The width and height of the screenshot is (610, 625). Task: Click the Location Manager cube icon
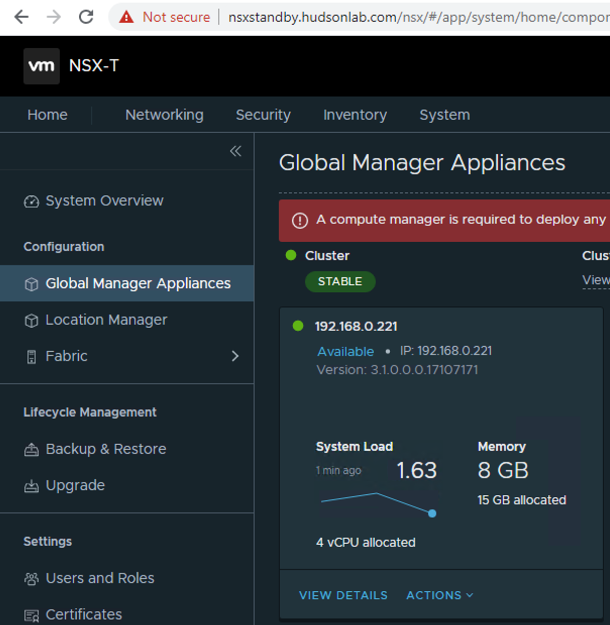[x=31, y=320]
